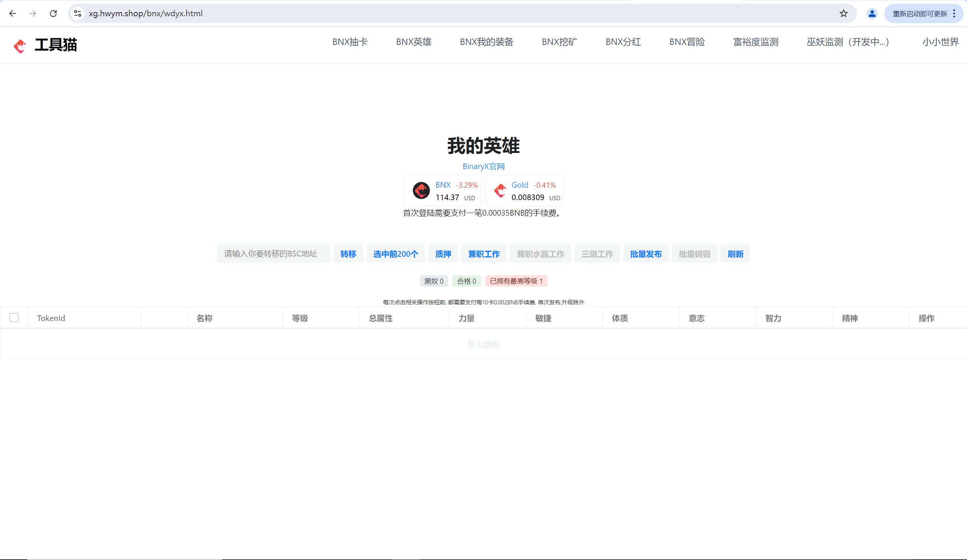
Task: Click 选中前200个 button
Action: tap(395, 254)
